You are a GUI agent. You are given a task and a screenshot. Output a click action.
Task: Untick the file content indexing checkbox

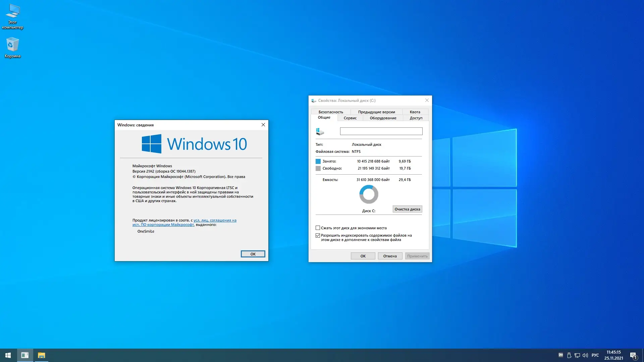point(318,236)
